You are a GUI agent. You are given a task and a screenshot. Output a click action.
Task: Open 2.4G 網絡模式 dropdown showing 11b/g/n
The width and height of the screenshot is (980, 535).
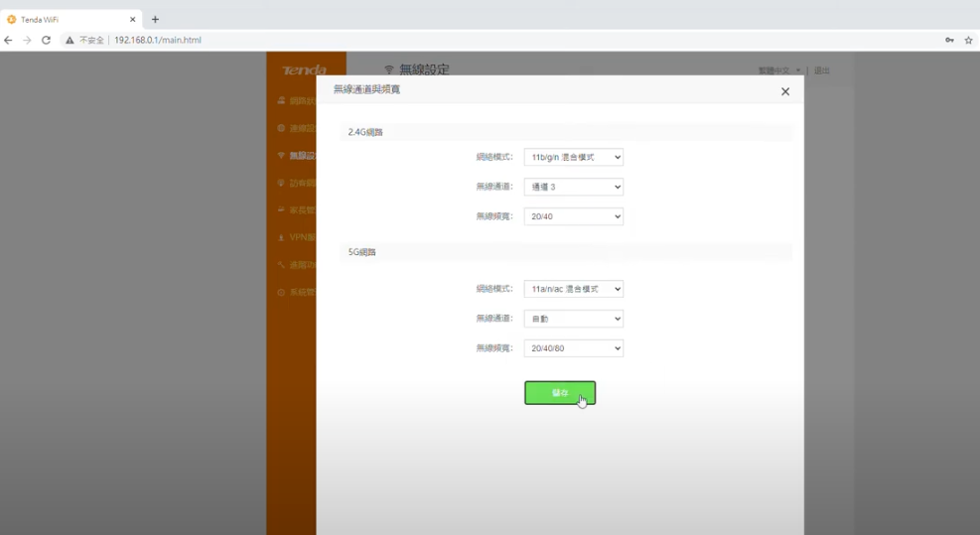click(x=574, y=158)
